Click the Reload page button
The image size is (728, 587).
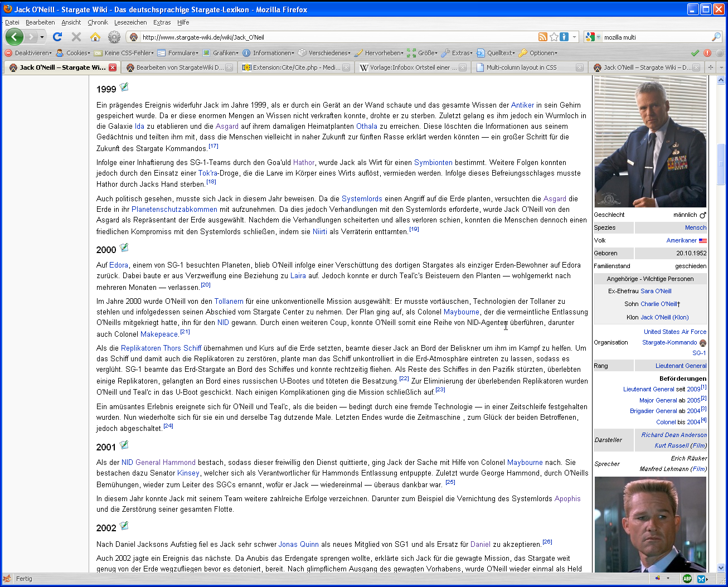57,37
